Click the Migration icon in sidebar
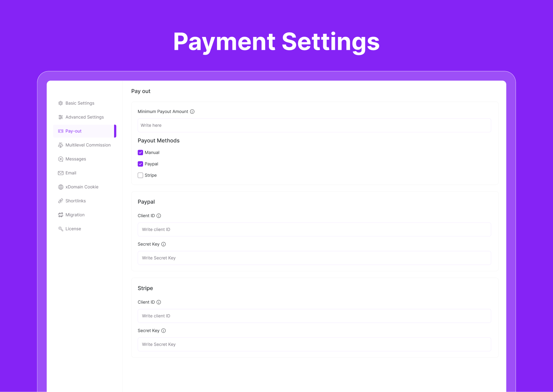This screenshot has width=553, height=392. point(60,215)
